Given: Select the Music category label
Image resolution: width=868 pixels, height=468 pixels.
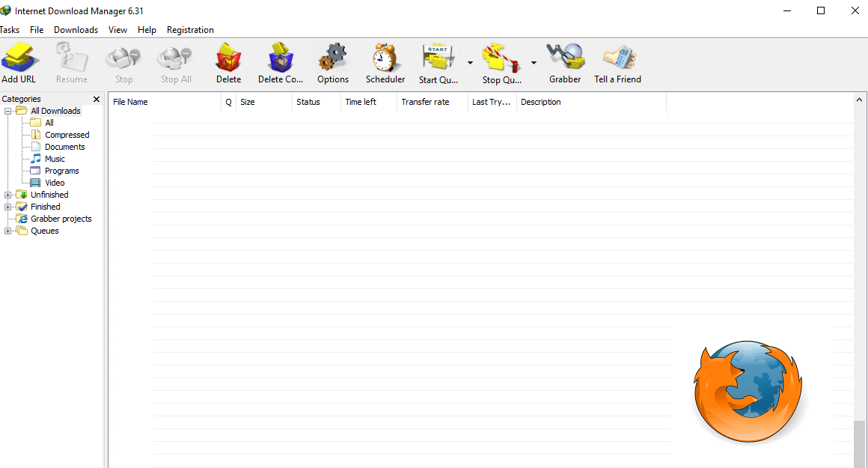Looking at the screenshot, I should 55,159.
